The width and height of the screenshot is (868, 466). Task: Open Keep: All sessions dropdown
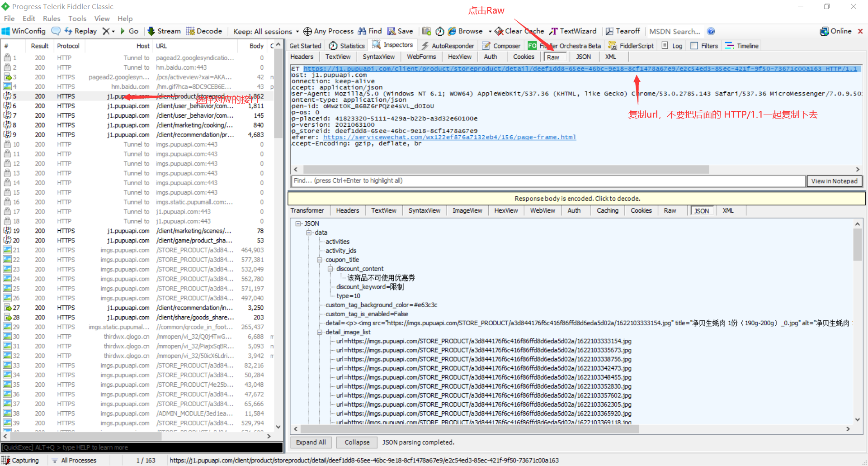click(266, 31)
